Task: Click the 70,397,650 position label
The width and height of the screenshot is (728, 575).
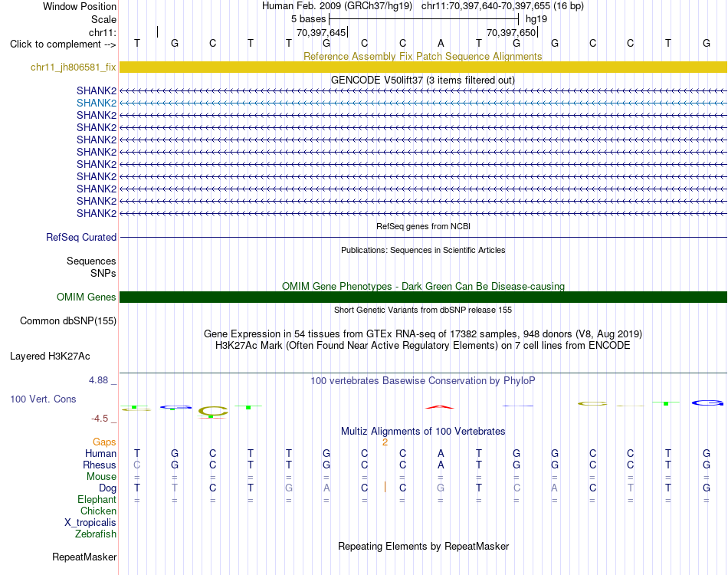Action: coord(511,32)
